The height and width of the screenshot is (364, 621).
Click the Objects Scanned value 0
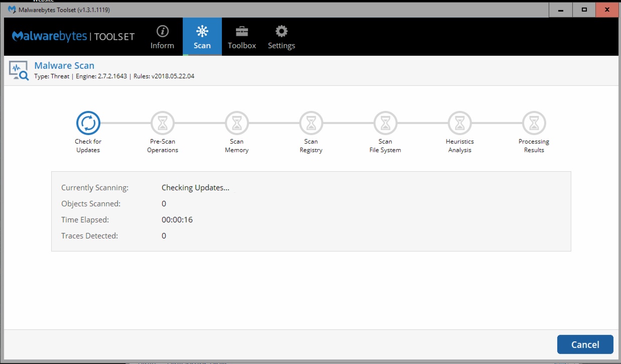164,204
